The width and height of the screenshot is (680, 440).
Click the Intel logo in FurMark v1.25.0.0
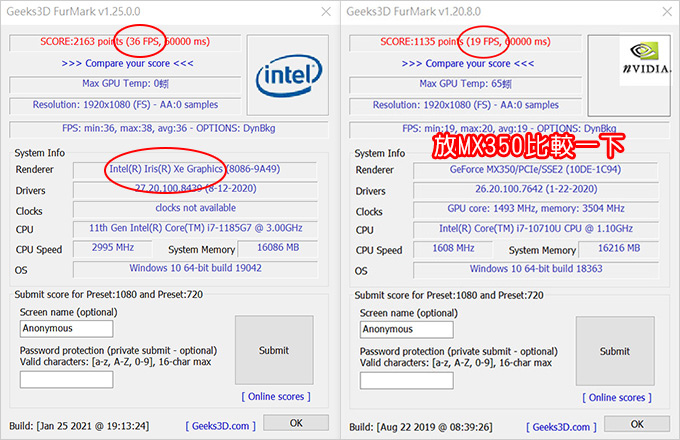pos(288,75)
